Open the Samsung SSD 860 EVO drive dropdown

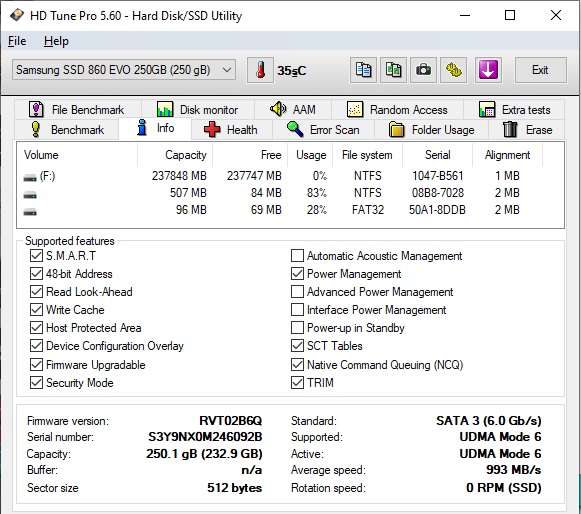[x=124, y=70]
